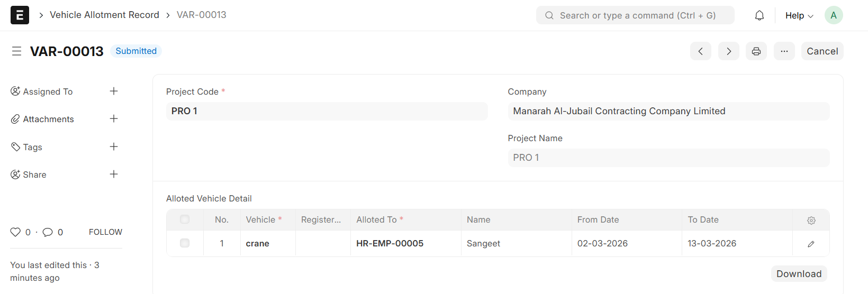Viewport: 868px width, 294px height.
Task: Download the Alloted Vehicle Detail table
Action: (798, 274)
